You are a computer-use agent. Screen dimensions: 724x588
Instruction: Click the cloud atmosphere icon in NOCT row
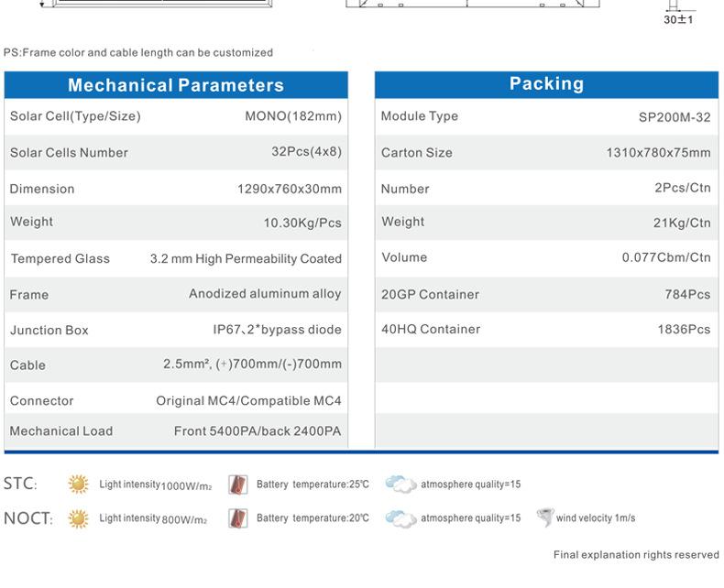tap(400, 518)
